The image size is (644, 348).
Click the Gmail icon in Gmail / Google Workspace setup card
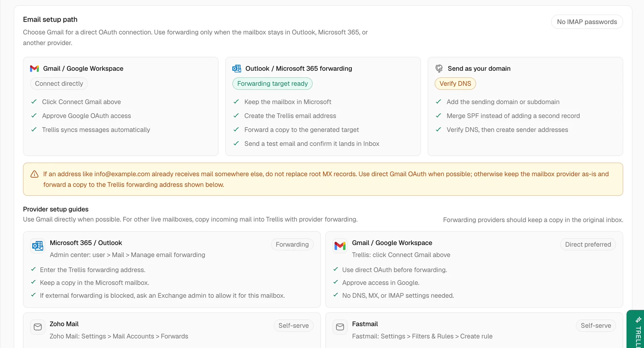coord(35,69)
